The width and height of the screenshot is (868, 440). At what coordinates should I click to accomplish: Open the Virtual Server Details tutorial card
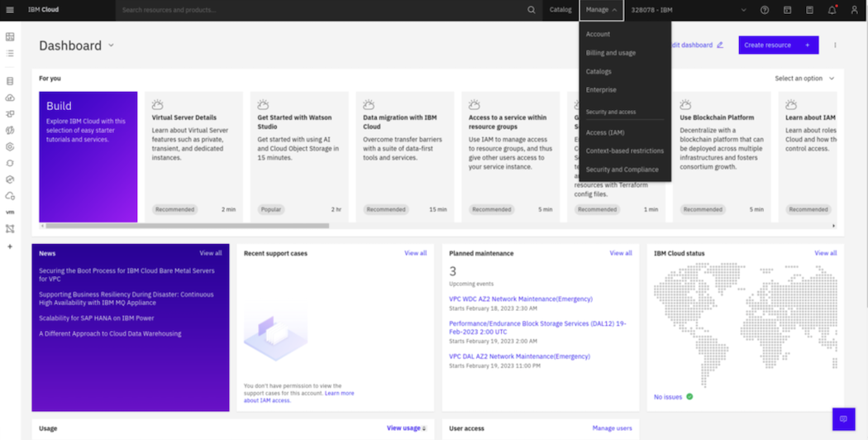click(193, 157)
